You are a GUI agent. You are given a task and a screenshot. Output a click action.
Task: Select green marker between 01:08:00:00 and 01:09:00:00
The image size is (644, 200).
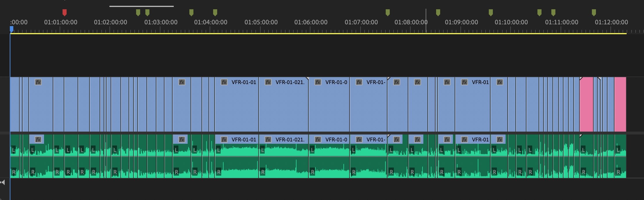pos(438,12)
